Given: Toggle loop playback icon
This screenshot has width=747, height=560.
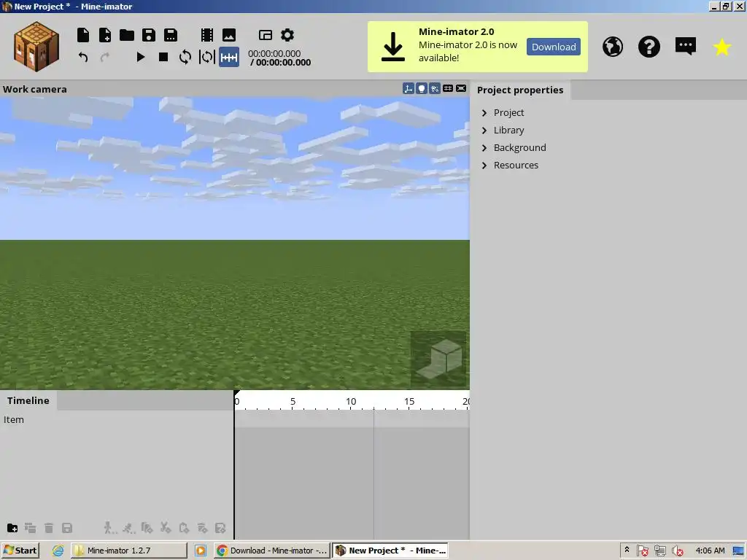Looking at the screenshot, I should click(x=185, y=57).
